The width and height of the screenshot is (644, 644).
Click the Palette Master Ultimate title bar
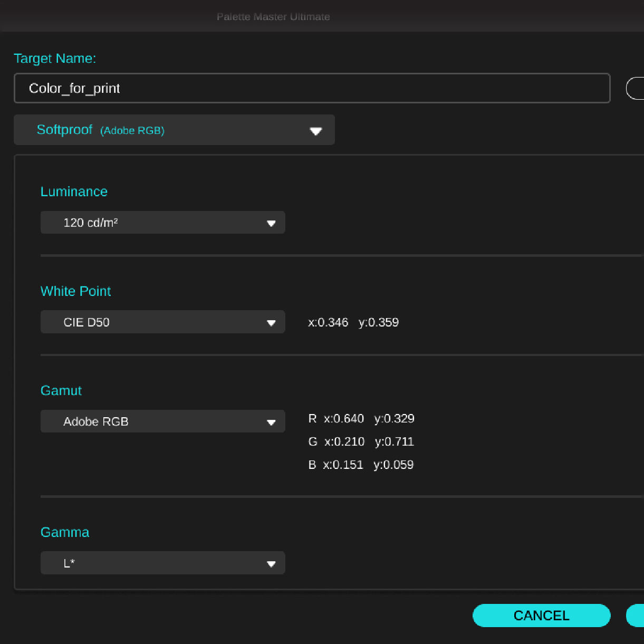273,16
